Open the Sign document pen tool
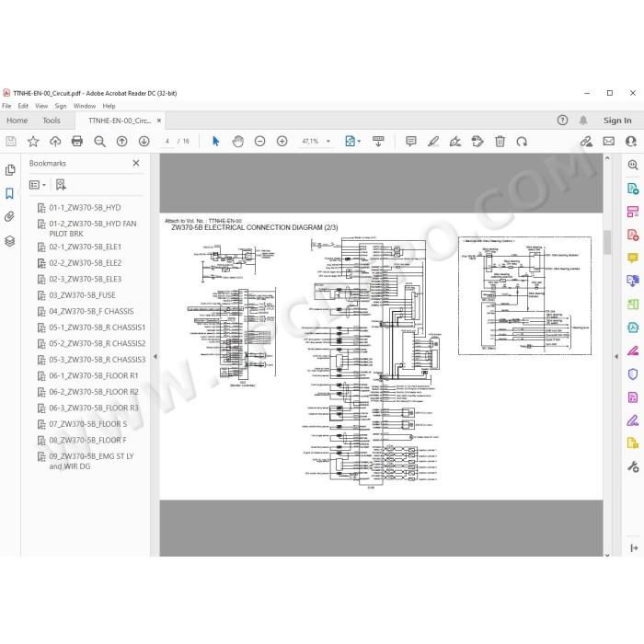This screenshot has width=644, height=644. coord(455,142)
